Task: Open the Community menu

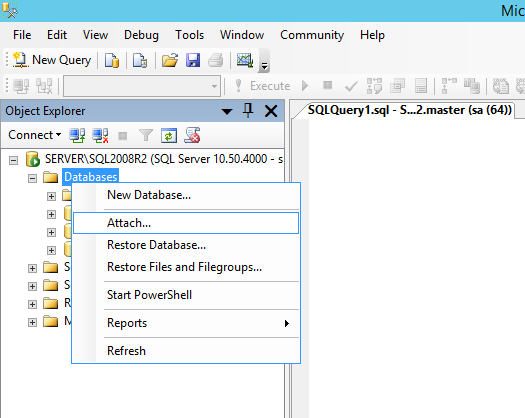Action: (x=312, y=35)
